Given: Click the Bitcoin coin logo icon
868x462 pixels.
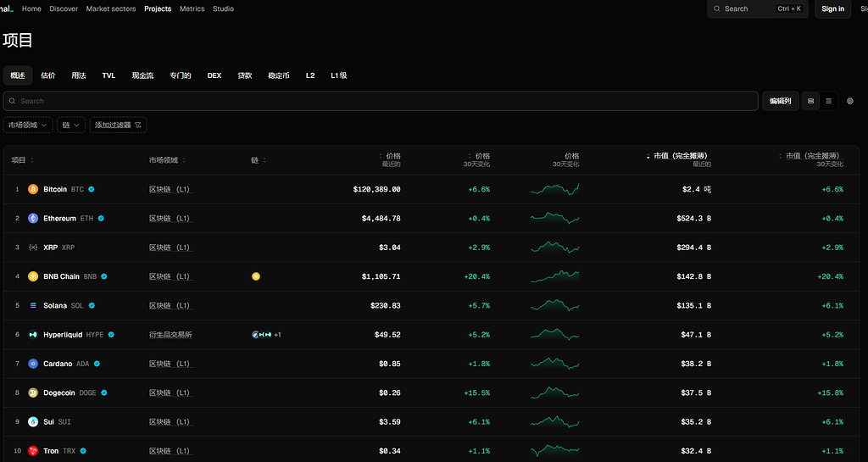Looking at the screenshot, I should [33, 190].
